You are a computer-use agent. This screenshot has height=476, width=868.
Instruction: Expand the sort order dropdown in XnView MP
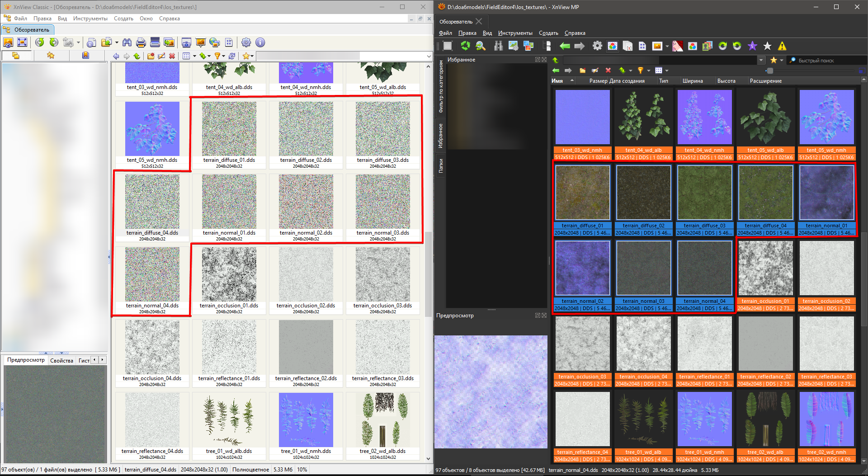631,71
